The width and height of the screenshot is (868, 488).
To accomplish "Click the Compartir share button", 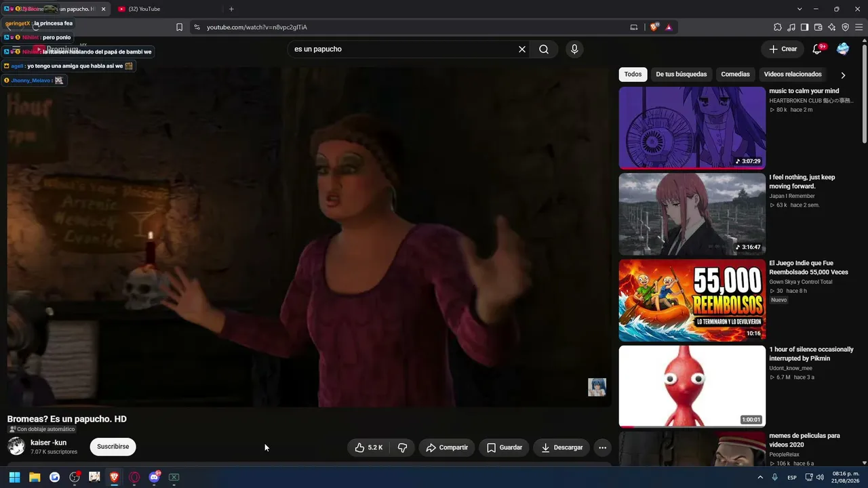I will tap(447, 447).
